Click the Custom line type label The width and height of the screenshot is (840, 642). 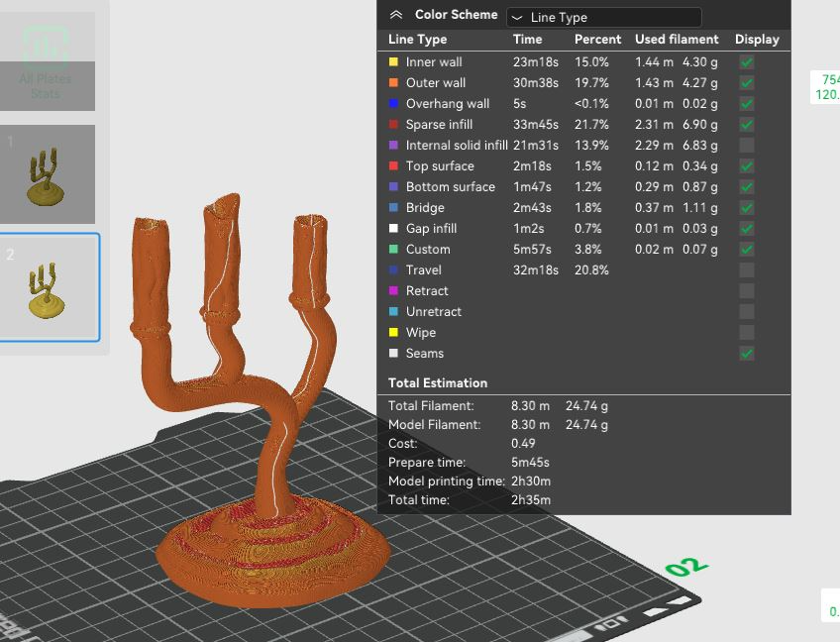428,250
